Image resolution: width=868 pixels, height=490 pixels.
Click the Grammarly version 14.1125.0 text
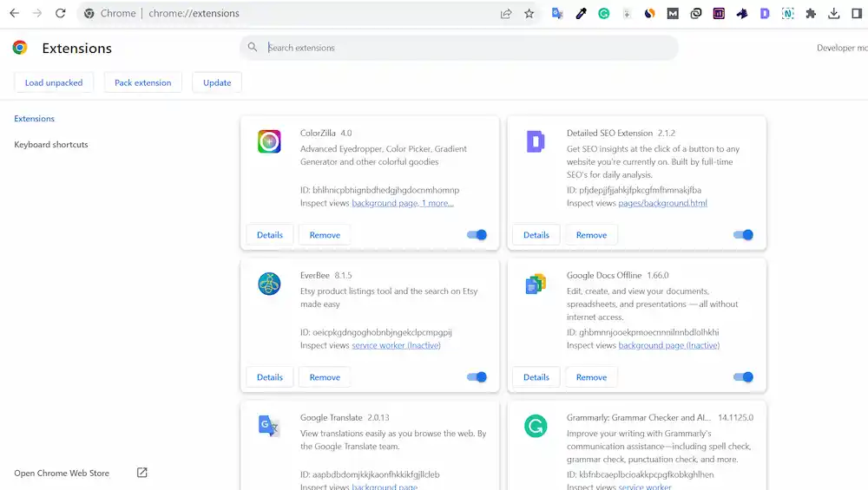coord(736,417)
